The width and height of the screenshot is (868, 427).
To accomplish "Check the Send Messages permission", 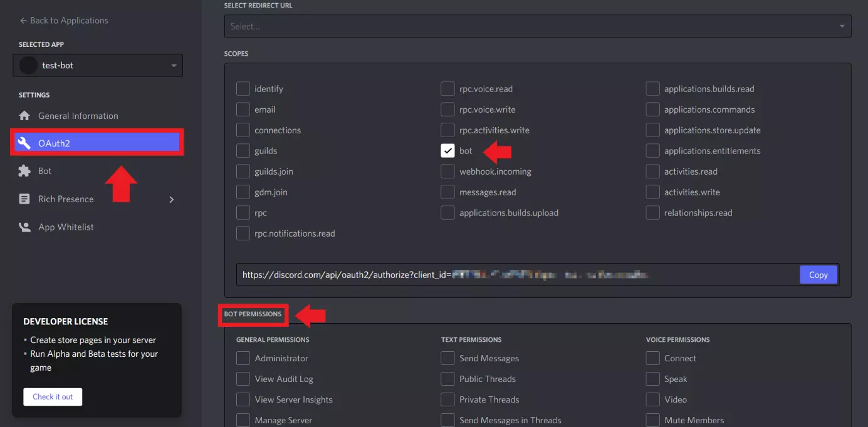I will point(447,358).
